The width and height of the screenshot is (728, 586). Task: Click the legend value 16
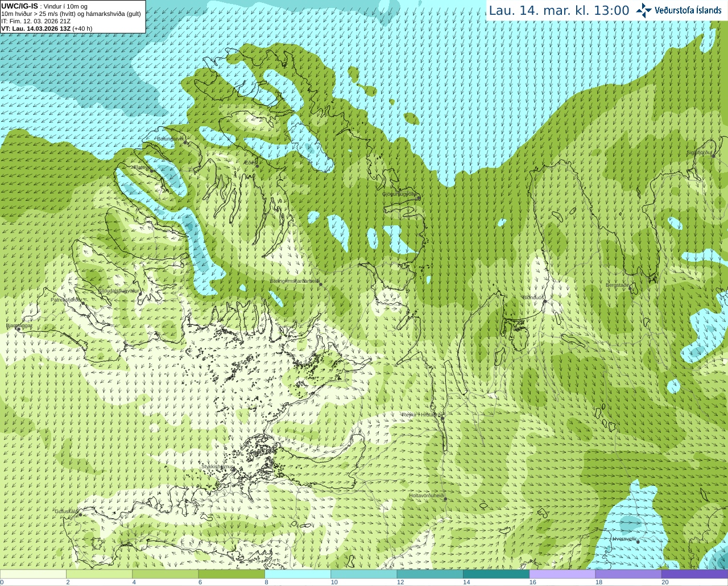(533, 582)
